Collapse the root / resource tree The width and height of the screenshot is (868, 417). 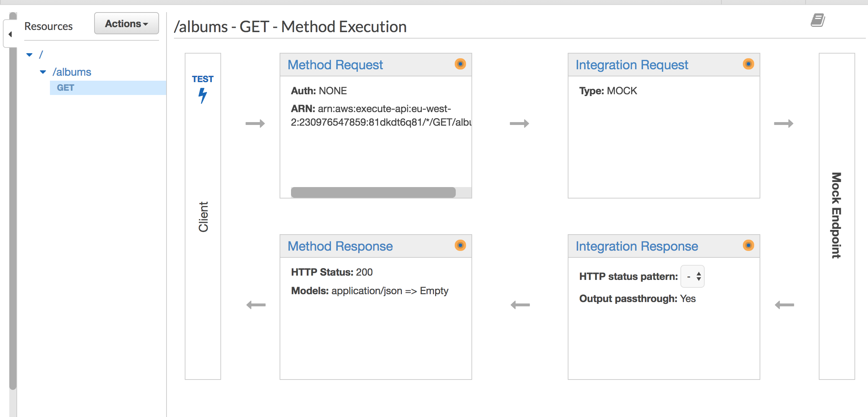[x=30, y=55]
